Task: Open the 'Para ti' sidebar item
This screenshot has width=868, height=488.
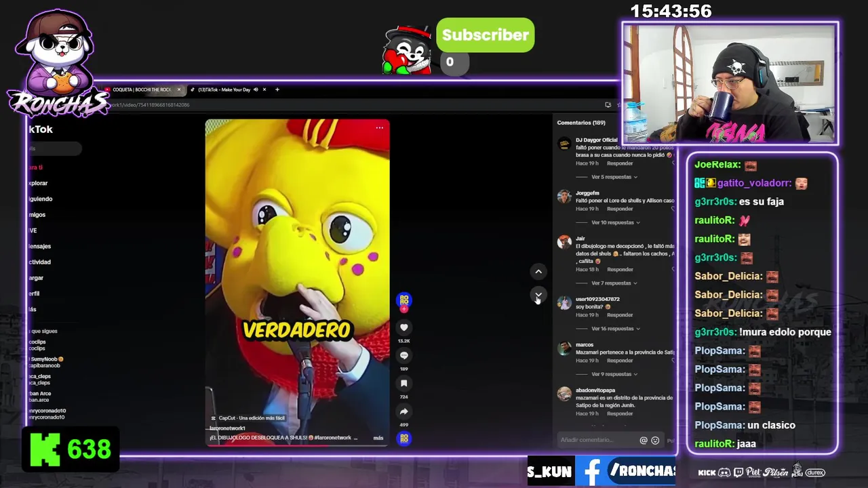Action: tap(35, 167)
